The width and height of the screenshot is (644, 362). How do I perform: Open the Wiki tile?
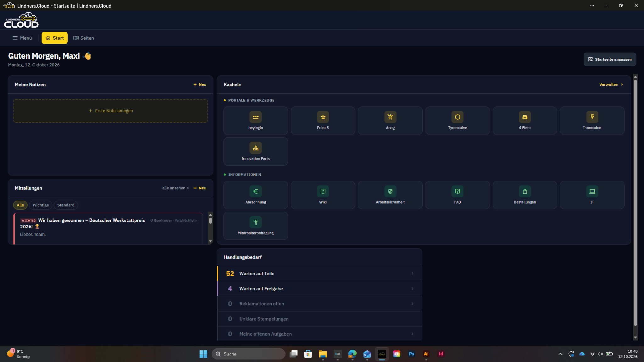323,195
